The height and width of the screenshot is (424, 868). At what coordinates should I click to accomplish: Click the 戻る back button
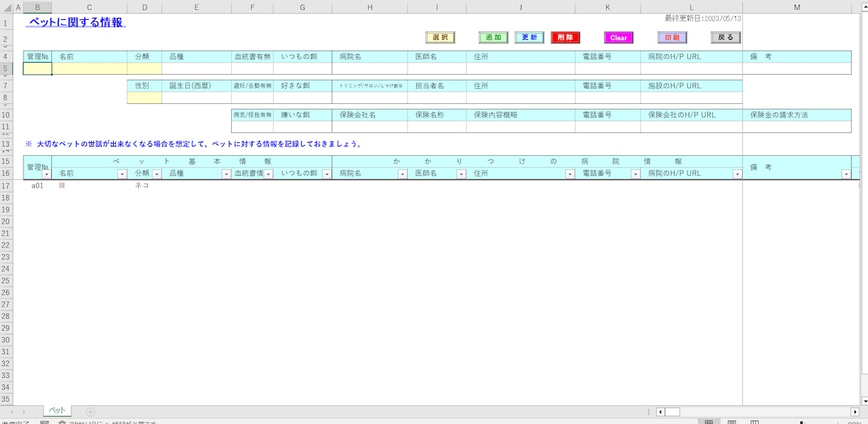[x=726, y=38]
